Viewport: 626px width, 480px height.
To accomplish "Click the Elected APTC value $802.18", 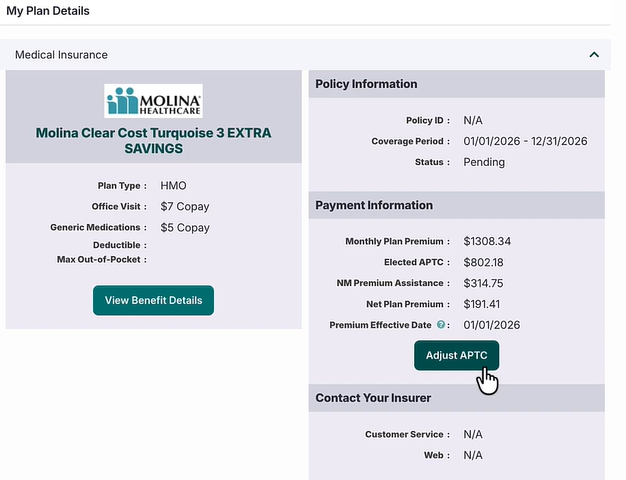I will coord(484,263).
